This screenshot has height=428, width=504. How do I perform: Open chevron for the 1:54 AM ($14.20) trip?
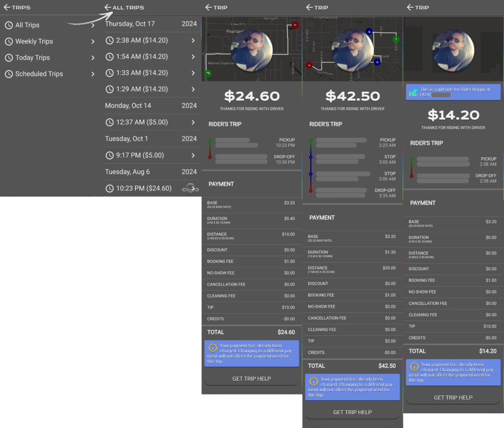click(x=193, y=57)
